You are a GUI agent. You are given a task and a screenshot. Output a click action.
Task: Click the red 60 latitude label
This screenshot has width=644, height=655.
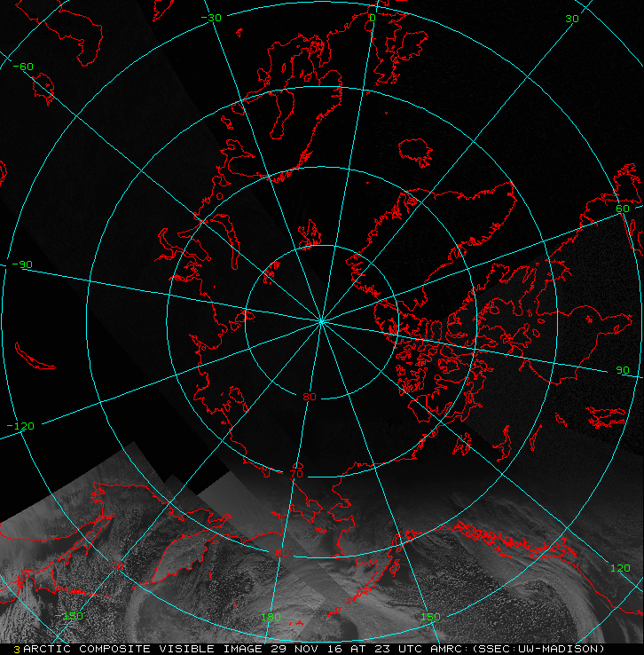tap(282, 553)
